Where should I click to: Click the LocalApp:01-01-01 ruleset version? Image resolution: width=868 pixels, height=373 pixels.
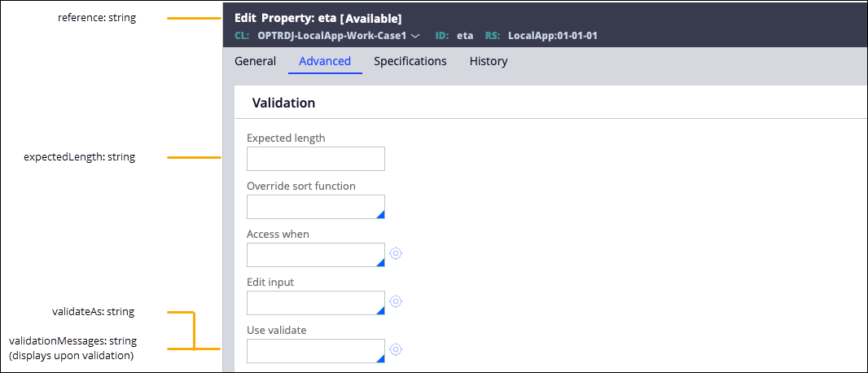coord(555,36)
